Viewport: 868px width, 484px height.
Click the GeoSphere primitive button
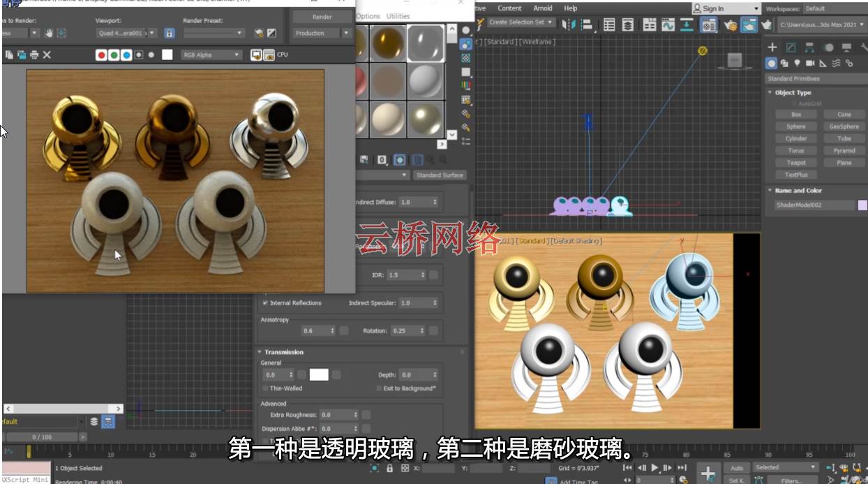(x=844, y=126)
